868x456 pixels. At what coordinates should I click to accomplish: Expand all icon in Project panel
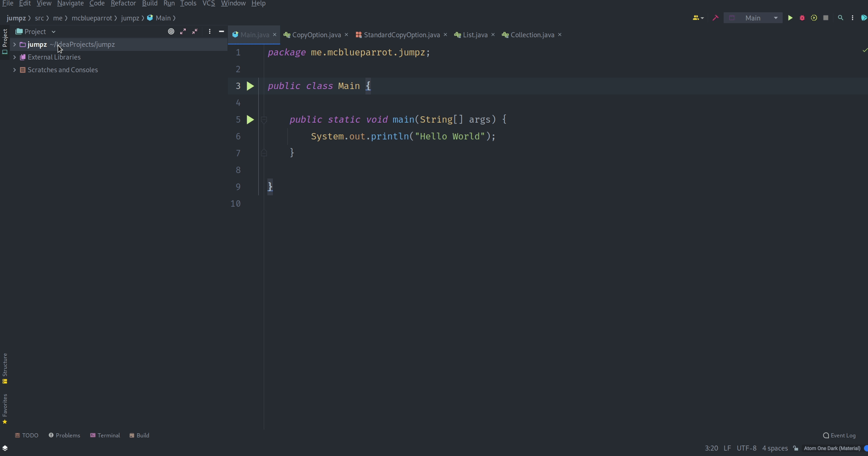(183, 31)
